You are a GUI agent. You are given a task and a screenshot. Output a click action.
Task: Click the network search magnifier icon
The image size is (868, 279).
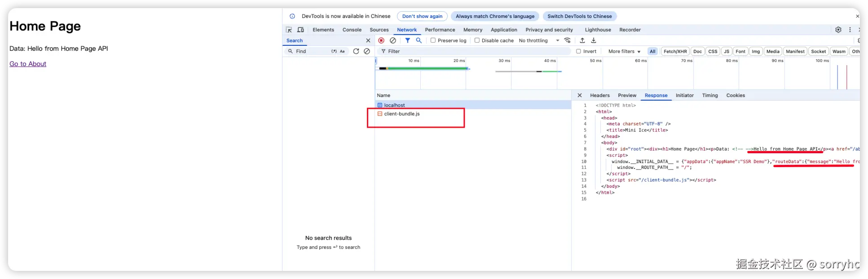[419, 40]
